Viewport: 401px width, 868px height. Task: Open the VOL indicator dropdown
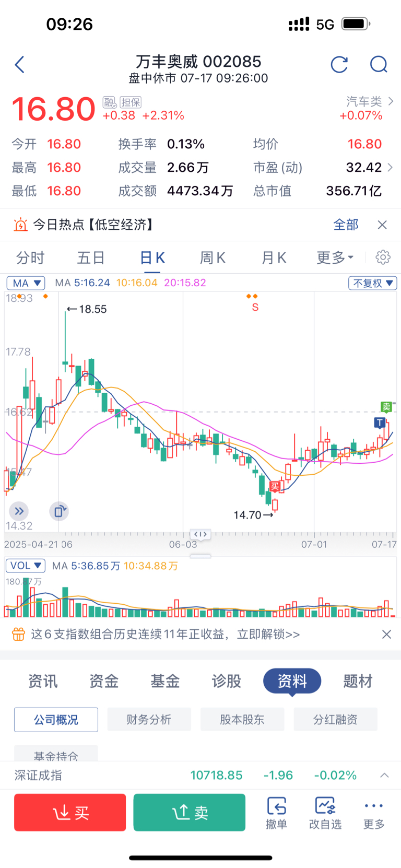(26, 566)
